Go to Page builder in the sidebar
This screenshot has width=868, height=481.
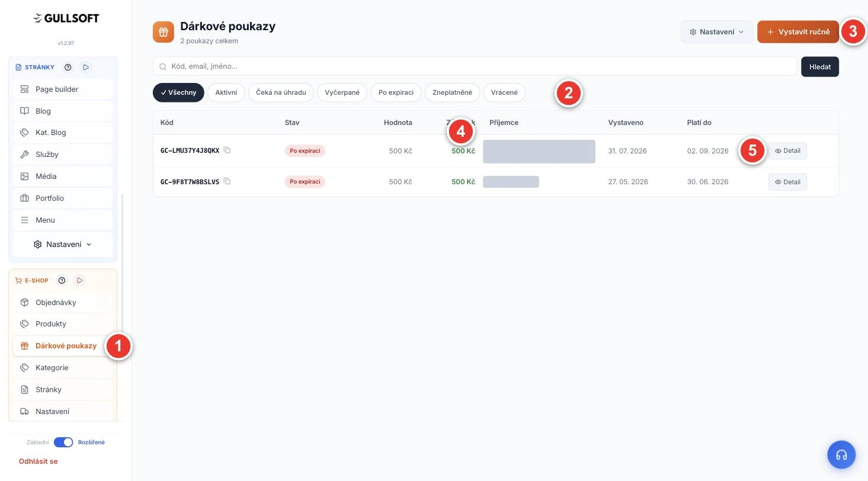pos(63,89)
